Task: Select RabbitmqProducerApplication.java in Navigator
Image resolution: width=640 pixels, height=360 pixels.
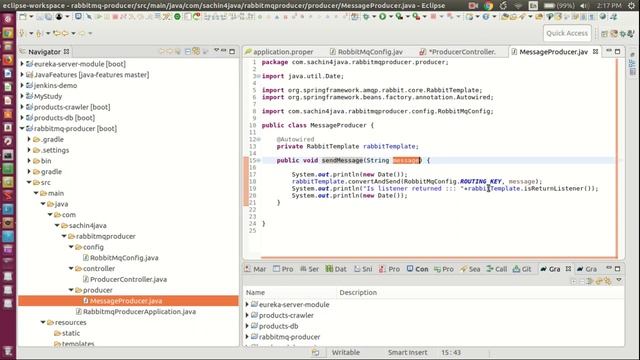Action: (x=139, y=312)
